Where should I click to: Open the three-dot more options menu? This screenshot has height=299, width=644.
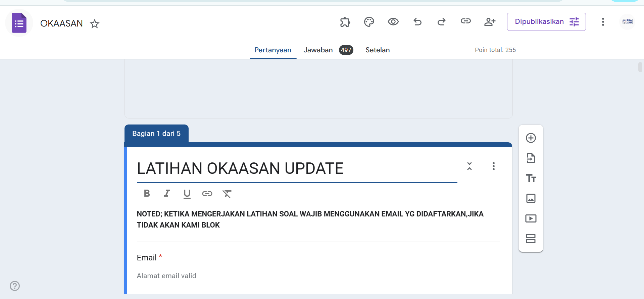point(603,22)
